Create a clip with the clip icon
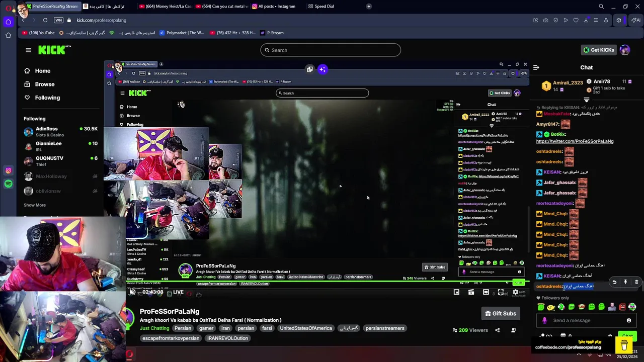 click(x=471, y=292)
